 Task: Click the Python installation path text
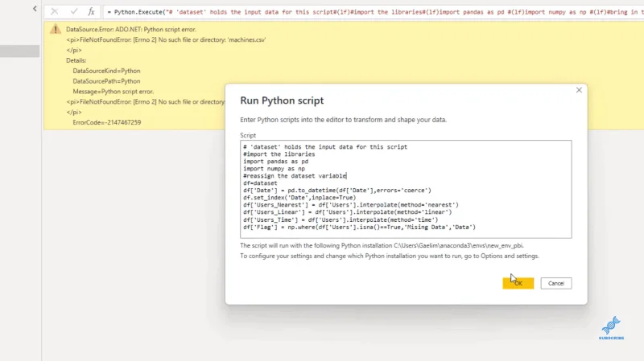(459, 245)
